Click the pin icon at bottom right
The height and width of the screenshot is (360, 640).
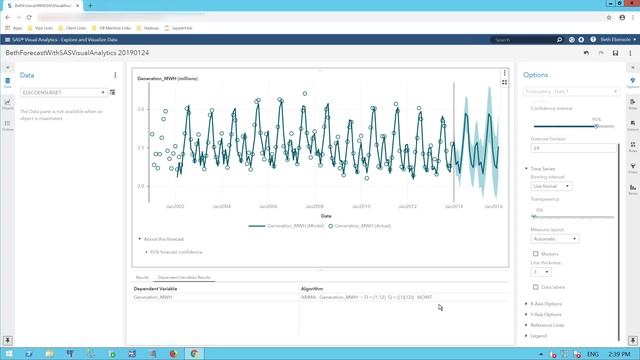[x=633, y=340]
